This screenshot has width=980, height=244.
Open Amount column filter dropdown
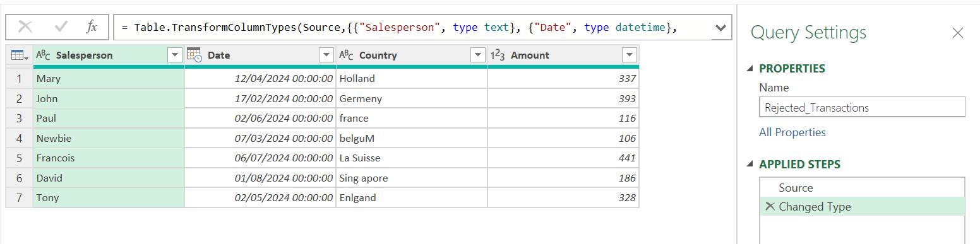630,55
